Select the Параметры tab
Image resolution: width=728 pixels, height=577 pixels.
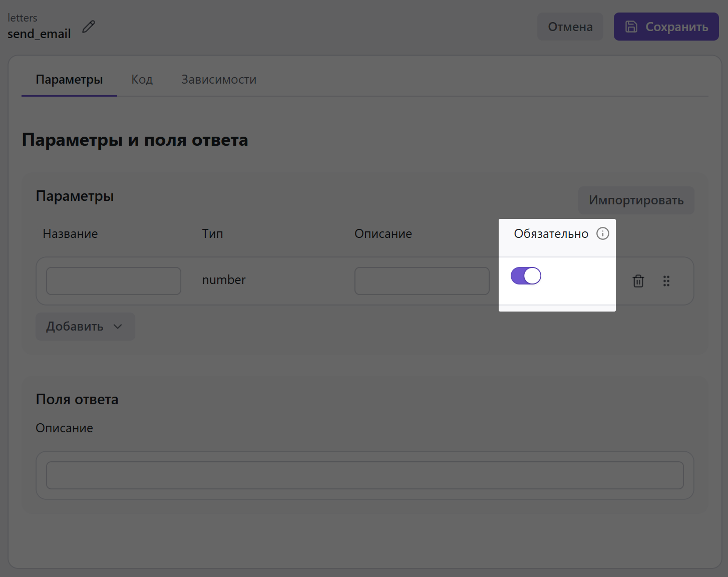pos(69,80)
